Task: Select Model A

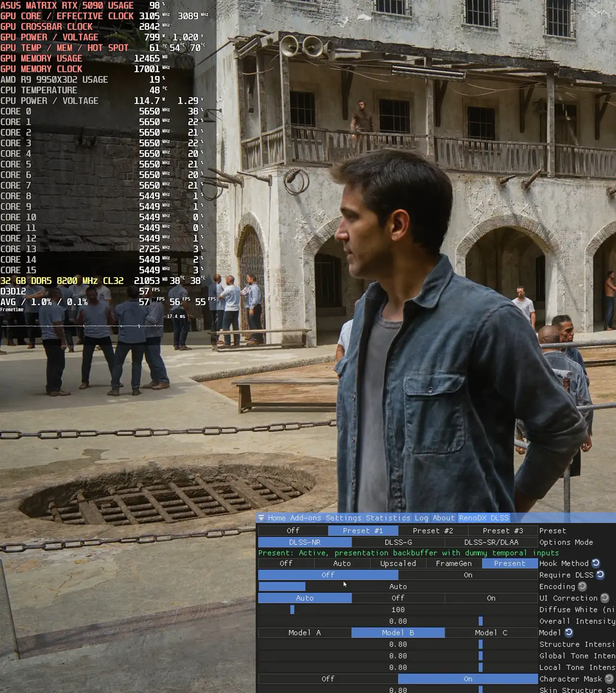Action: (305, 632)
